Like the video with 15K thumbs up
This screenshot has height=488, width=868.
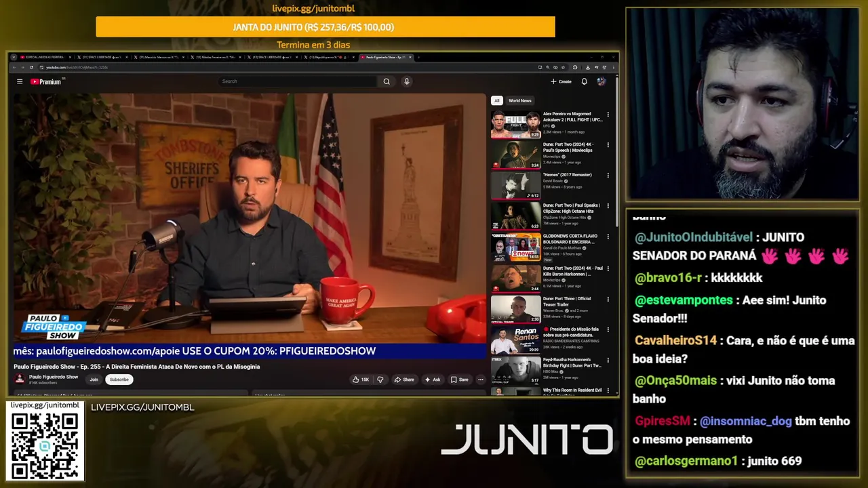[360, 380]
